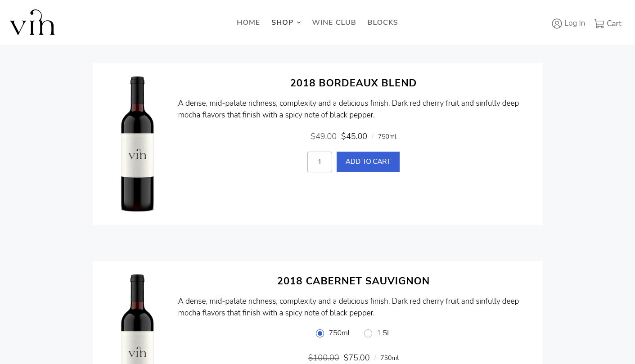Expand the Shop menu chevron
This screenshot has width=635, height=364.
(x=299, y=22)
